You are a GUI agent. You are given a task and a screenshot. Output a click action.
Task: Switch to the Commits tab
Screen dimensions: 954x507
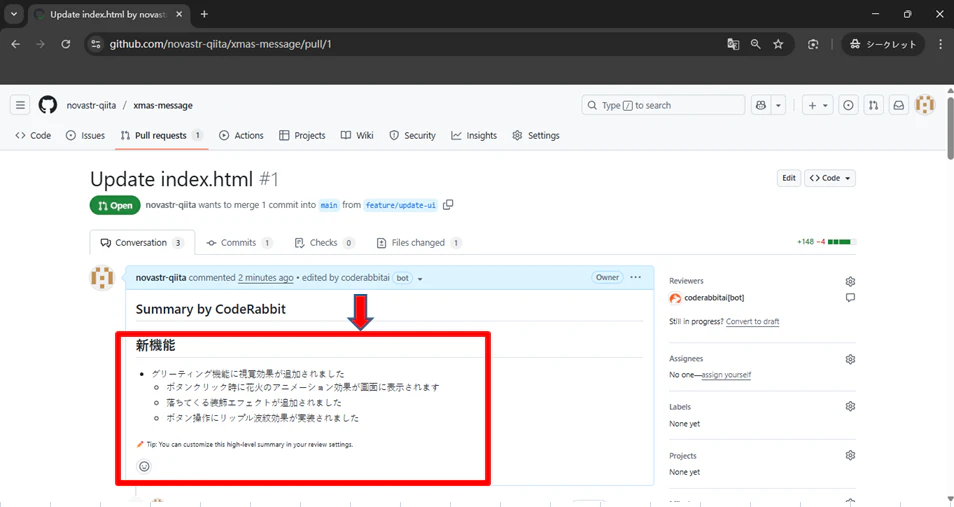pyautogui.click(x=239, y=242)
